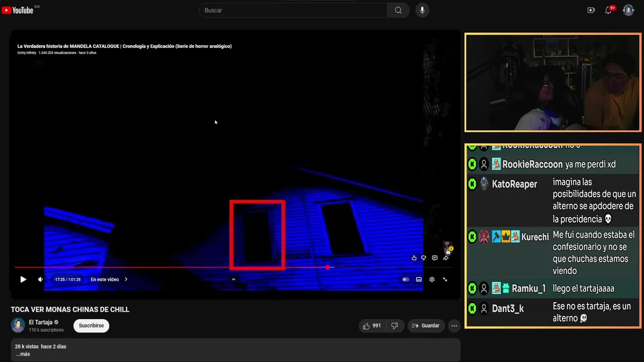Open El Tartaja channel avatar

pyautogui.click(x=18, y=325)
